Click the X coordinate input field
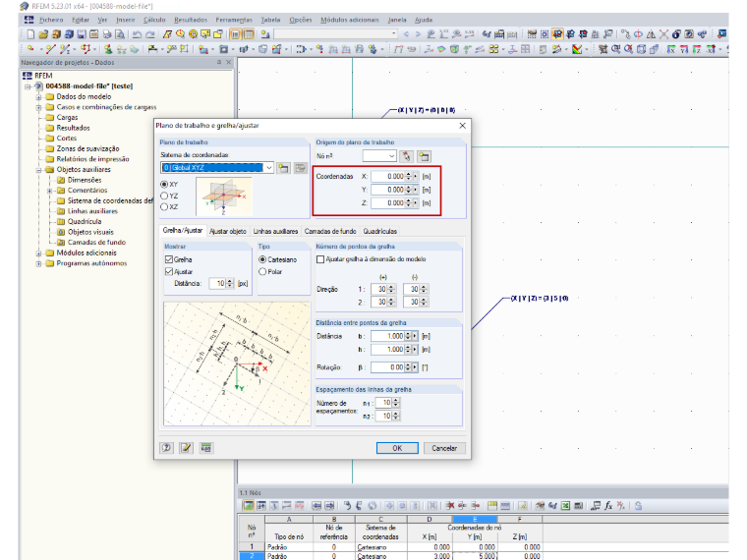This screenshot has height=560, width=747. click(x=388, y=176)
